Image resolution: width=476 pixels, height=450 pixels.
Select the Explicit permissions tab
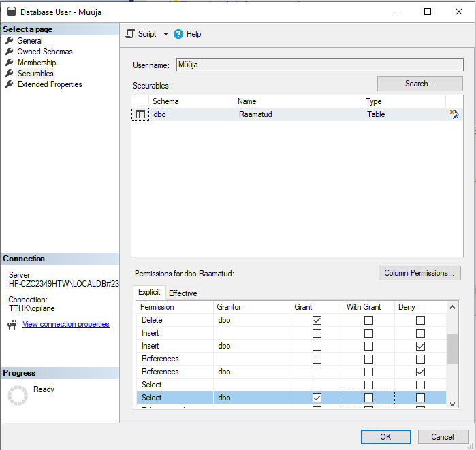149,293
